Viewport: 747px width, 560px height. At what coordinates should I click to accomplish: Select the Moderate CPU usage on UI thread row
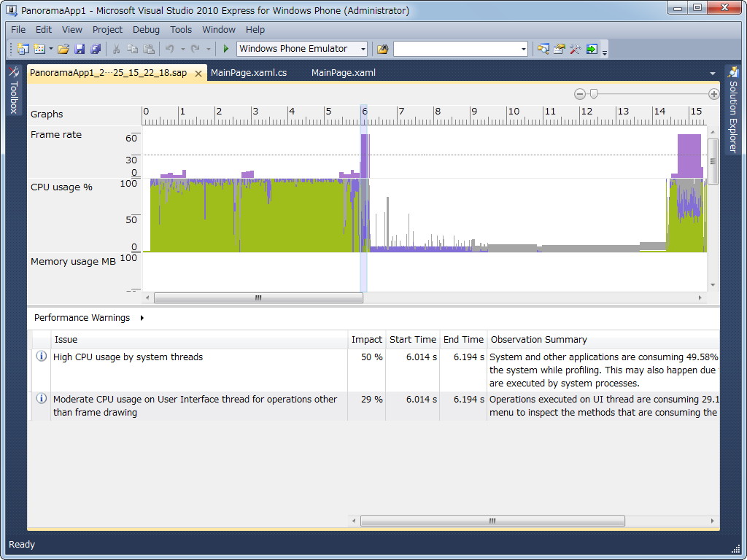(x=376, y=405)
